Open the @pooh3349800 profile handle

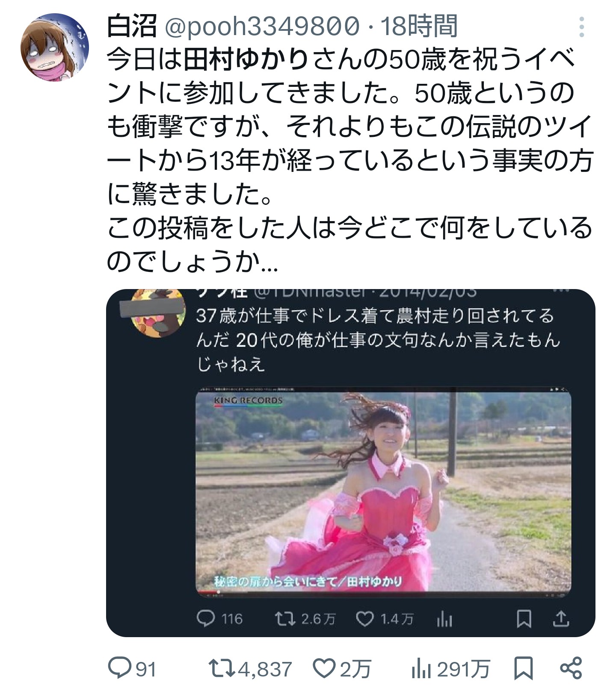262,26
